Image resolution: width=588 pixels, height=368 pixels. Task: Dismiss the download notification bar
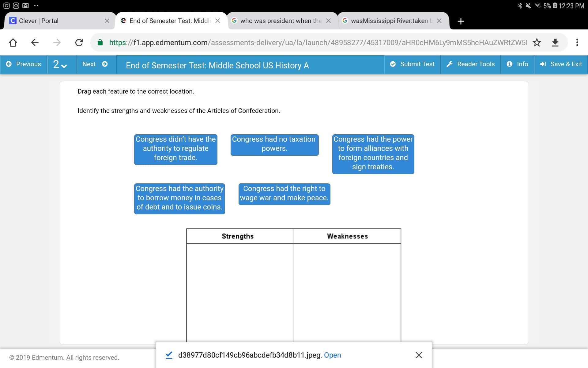point(419,355)
